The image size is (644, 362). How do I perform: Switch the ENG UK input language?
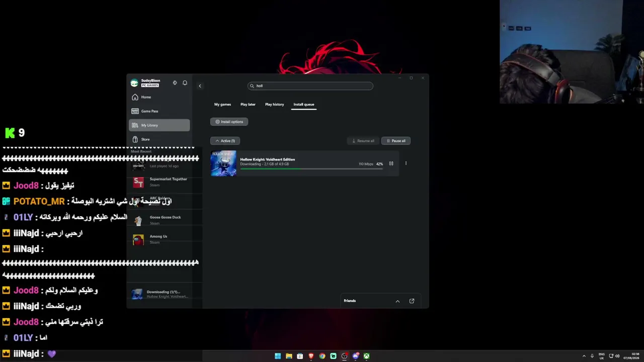click(x=602, y=356)
